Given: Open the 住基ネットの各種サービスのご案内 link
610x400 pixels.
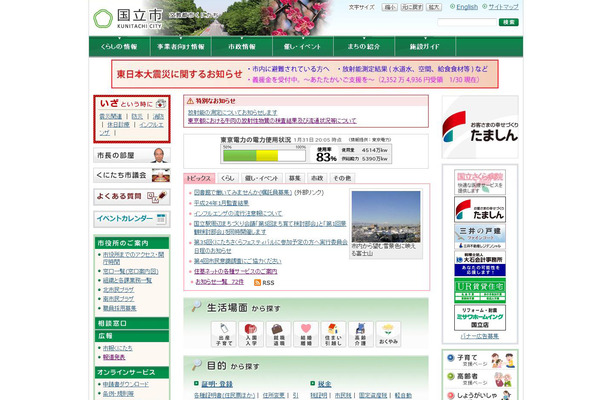Looking at the screenshot, I should click(x=235, y=271).
